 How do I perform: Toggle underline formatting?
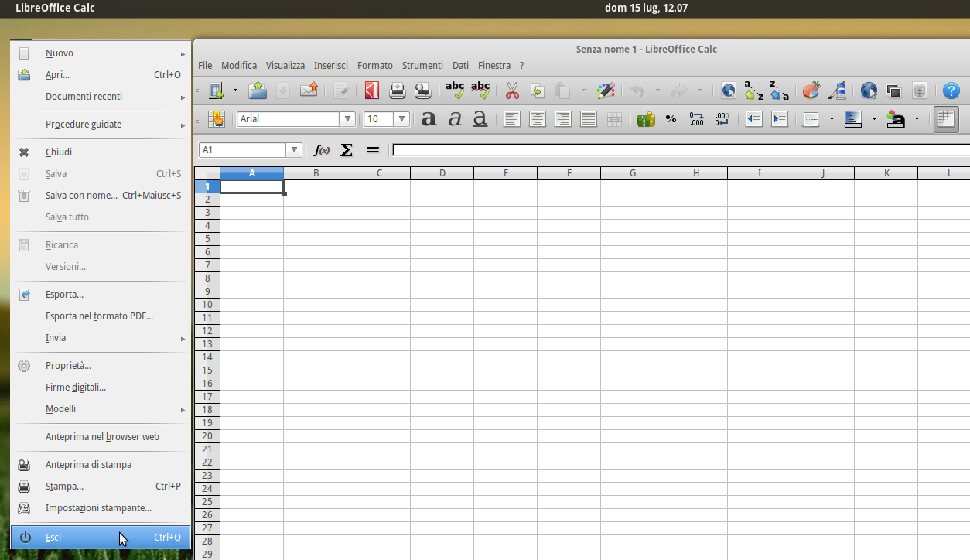(480, 119)
